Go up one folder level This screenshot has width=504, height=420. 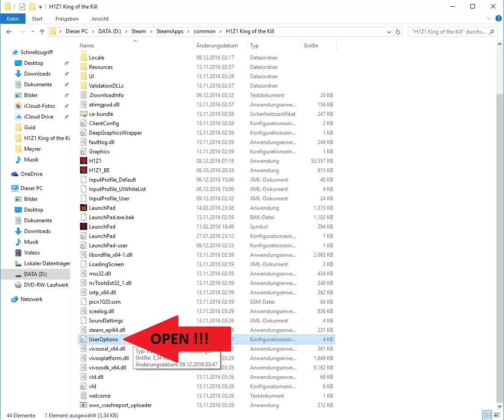(x=42, y=31)
